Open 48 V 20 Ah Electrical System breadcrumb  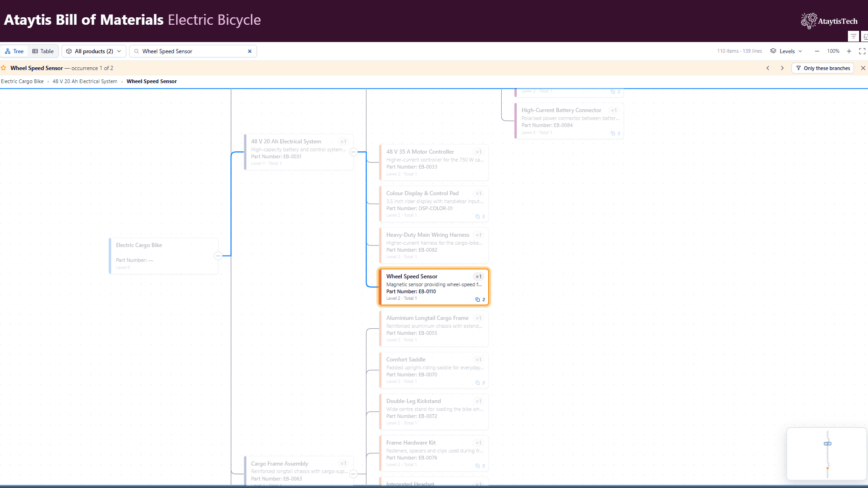coord(85,81)
